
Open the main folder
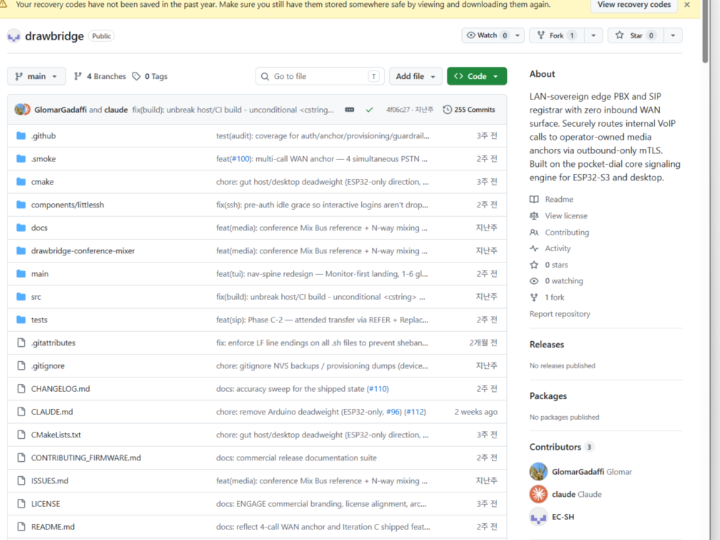(39, 274)
